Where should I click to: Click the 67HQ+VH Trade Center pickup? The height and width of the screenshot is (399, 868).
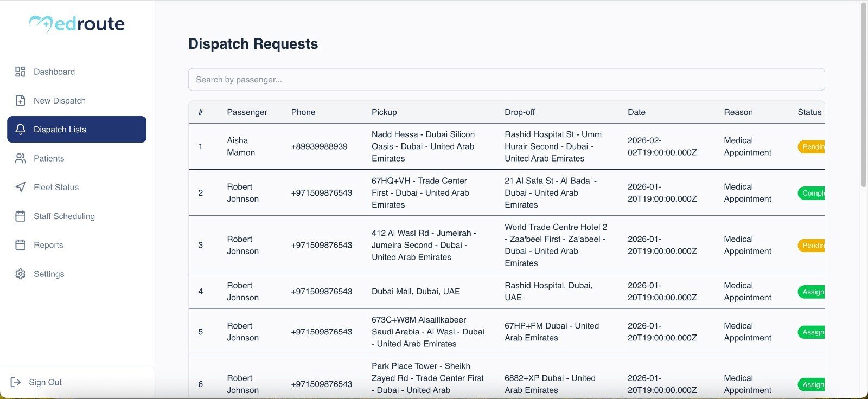(x=420, y=192)
